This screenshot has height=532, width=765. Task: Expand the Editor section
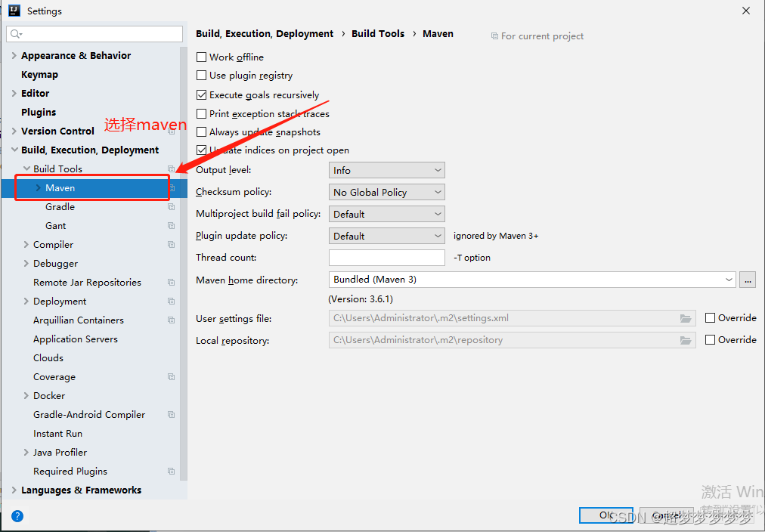point(14,93)
